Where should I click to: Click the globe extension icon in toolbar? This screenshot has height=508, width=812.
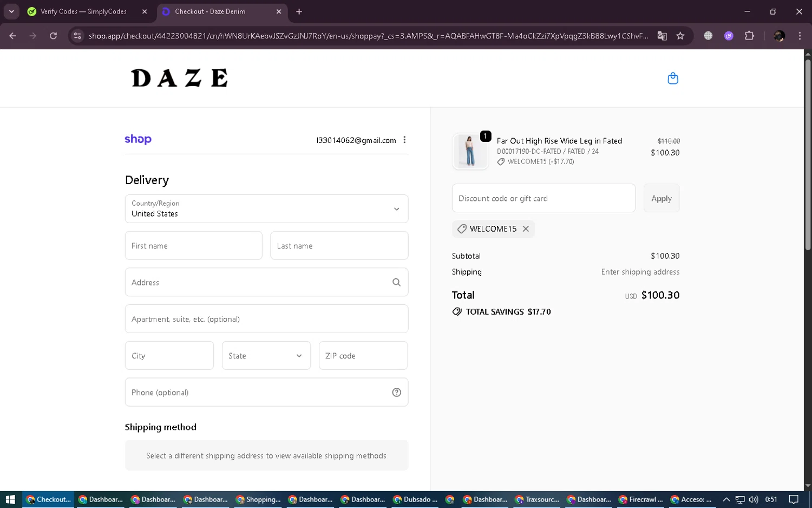708,36
